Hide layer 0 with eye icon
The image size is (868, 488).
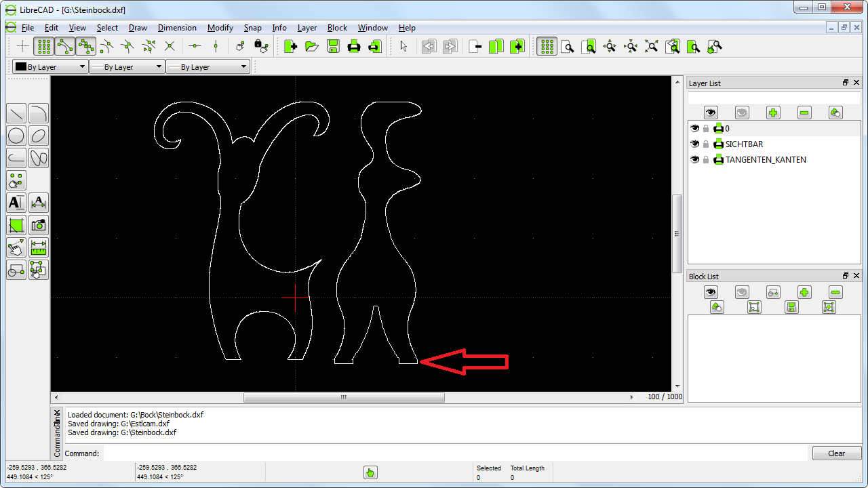(695, 128)
